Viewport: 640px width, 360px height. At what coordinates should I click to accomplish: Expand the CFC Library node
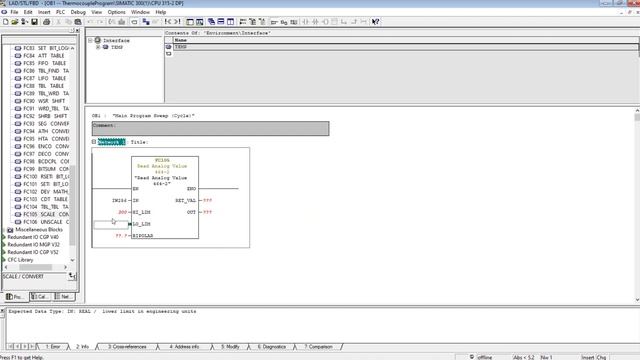tap(4, 260)
